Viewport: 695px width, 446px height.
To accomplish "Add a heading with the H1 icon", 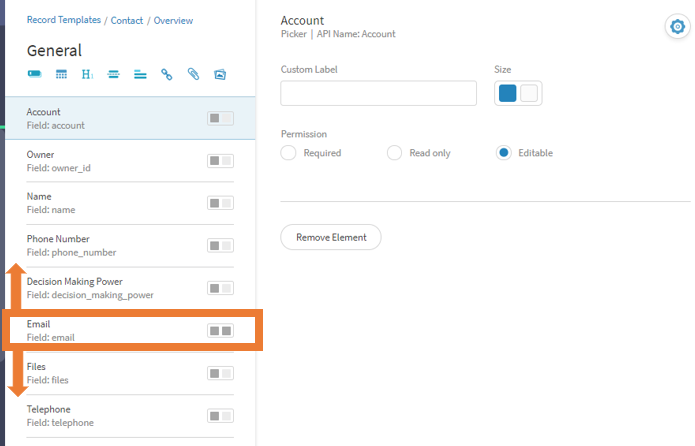I will tap(87, 74).
